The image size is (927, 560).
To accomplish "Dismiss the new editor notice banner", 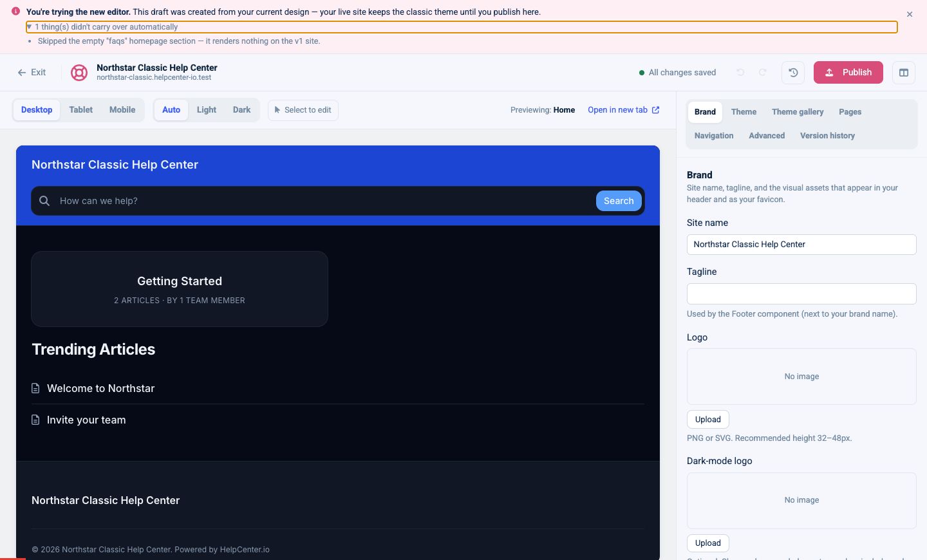I will pos(909,14).
